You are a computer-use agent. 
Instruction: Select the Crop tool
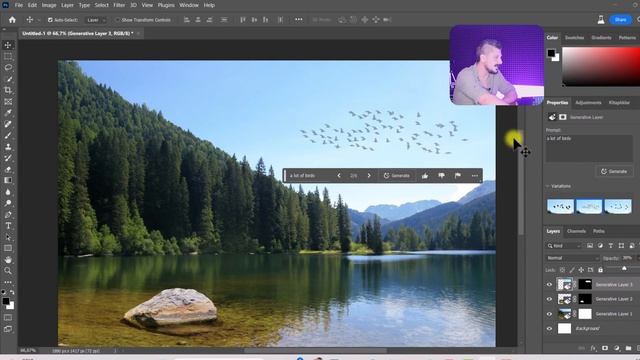tap(8, 90)
